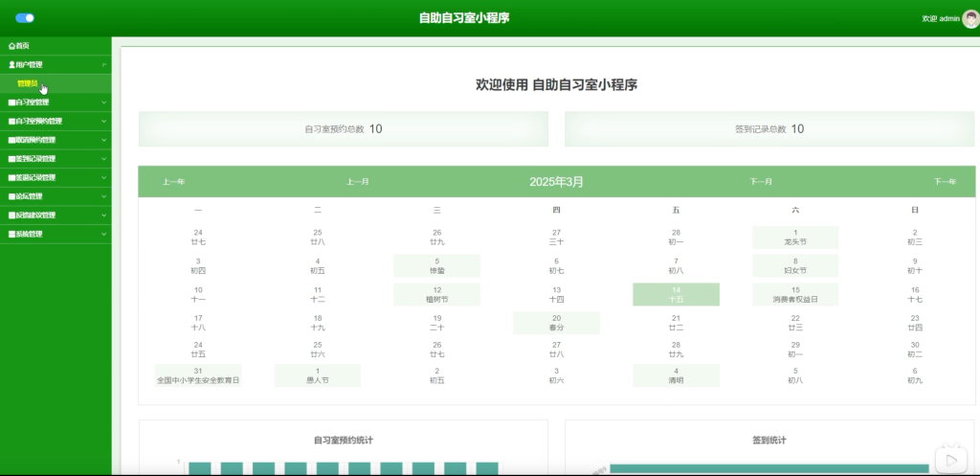
Task: Click the 自习室预约总数 10 card
Action: coord(344,129)
